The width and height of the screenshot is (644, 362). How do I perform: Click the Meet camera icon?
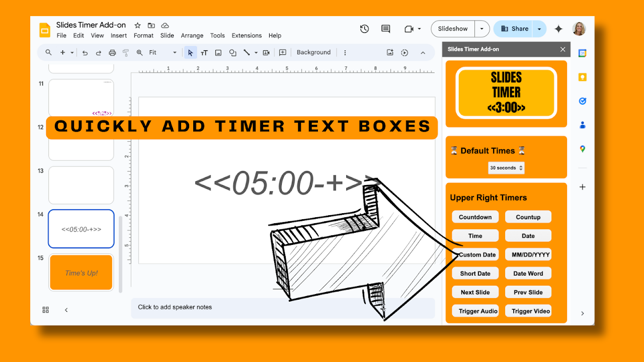tap(409, 29)
